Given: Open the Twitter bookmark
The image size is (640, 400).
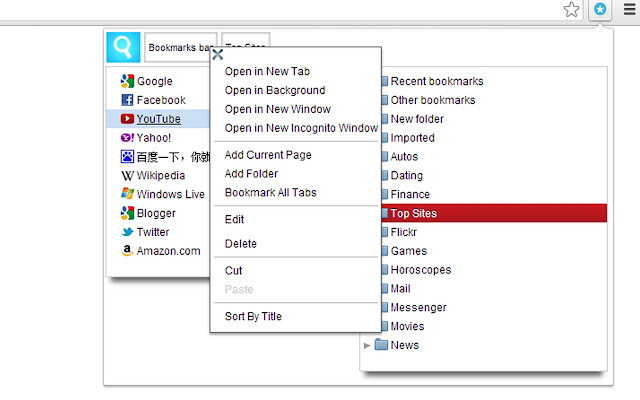Looking at the screenshot, I should 153,232.
